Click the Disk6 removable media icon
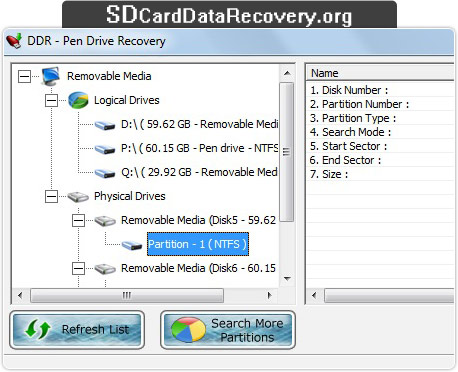The height and width of the screenshot is (372, 458). (105, 268)
